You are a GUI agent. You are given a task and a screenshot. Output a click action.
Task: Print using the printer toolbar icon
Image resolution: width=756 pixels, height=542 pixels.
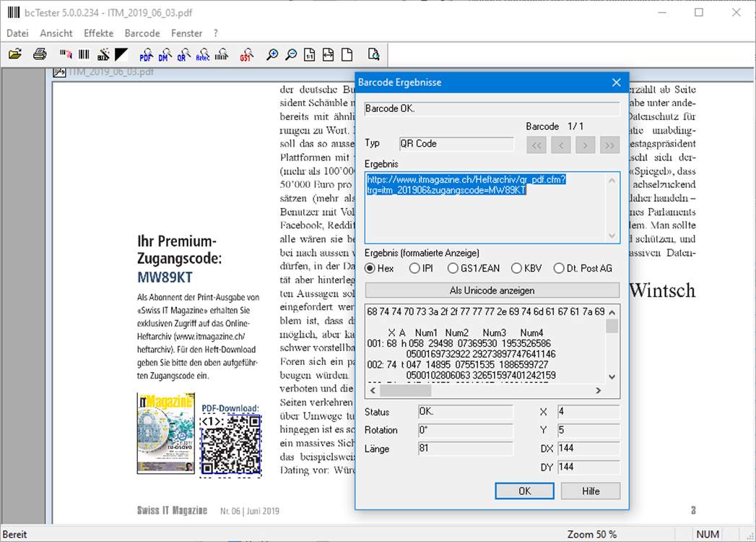point(40,54)
